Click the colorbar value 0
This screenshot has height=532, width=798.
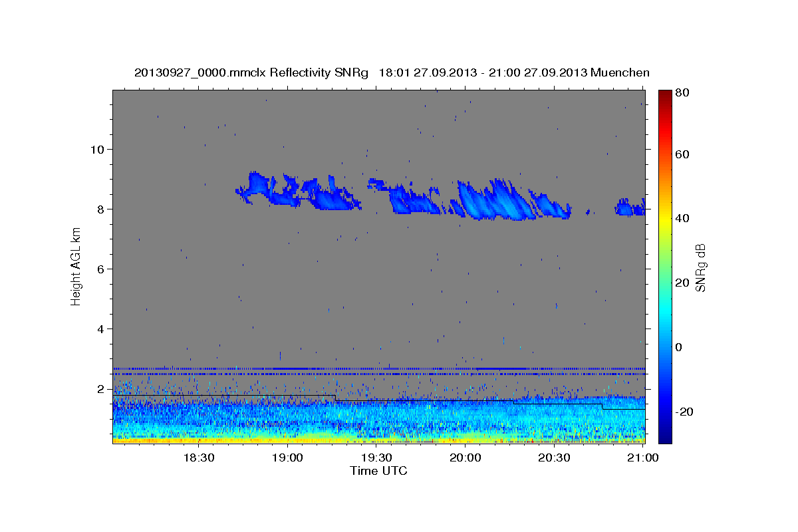click(680, 347)
